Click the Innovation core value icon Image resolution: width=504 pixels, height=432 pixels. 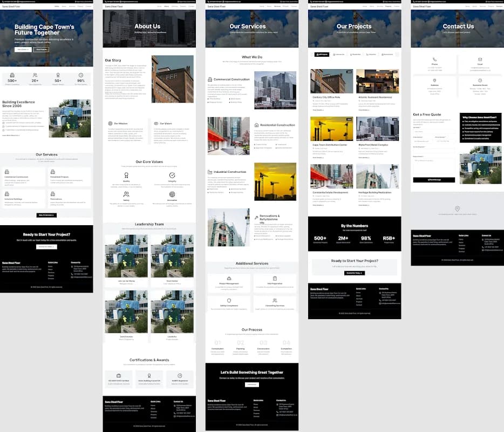(x=172, y=194)
